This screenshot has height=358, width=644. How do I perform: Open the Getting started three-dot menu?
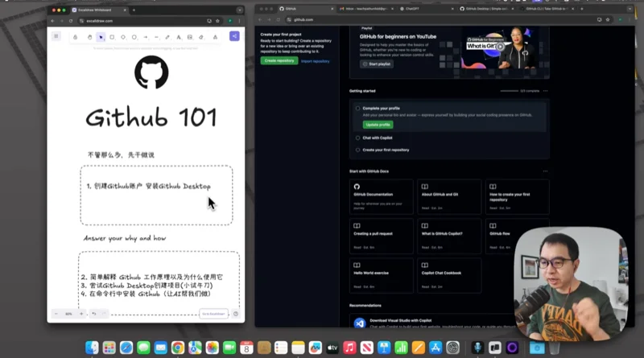[546, 91]
